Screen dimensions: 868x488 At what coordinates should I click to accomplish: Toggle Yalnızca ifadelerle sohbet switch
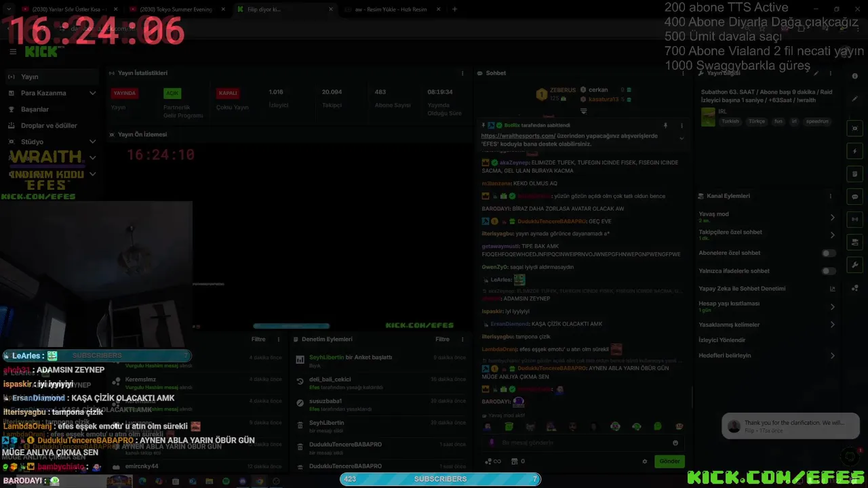829,271
